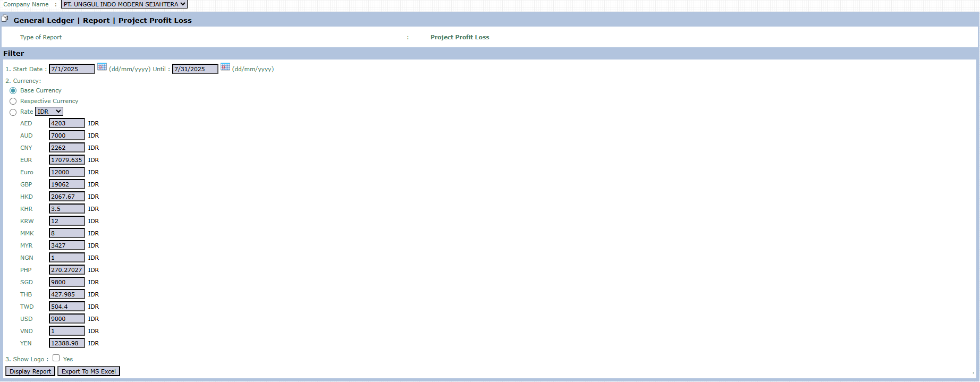Click the document icon beside General Ledger
The height and width of the screenshot is (382, 980).
(x=5, y=19)
